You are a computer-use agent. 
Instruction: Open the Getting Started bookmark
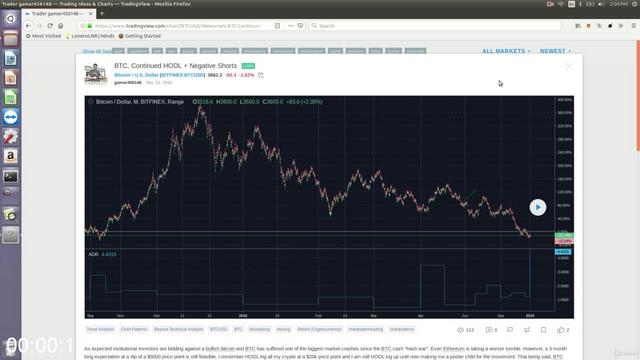click(x=139, y=36)
